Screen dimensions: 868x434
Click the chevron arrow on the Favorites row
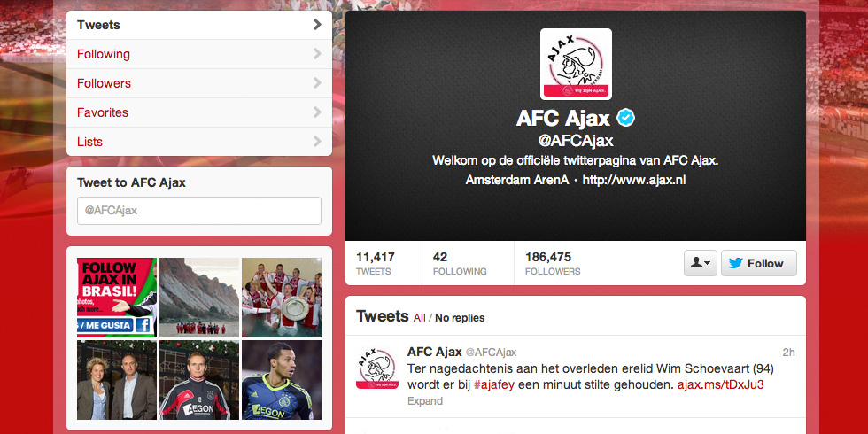(x=317, y=112)
